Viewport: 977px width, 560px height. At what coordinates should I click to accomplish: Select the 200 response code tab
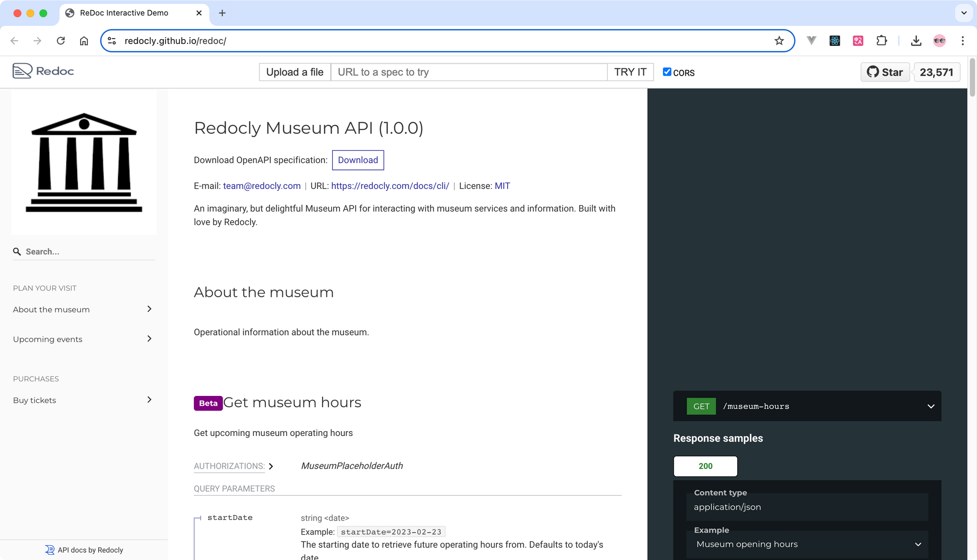point(704,466)
